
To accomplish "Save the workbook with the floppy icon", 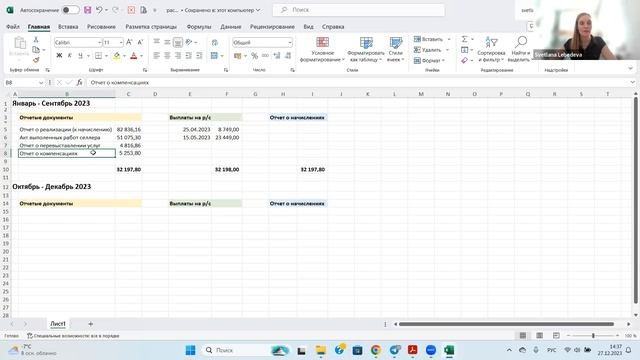I will click(87, 10).
